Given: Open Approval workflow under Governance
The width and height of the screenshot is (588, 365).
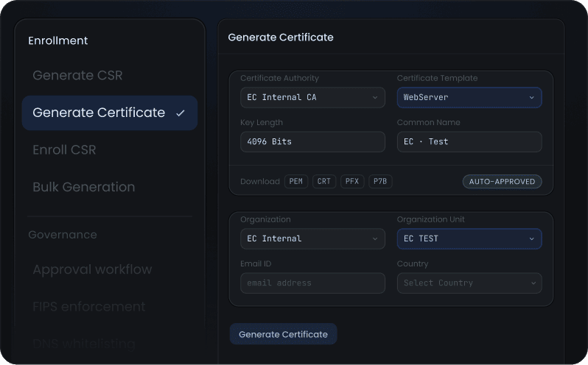Looking at the screenshot, I should (x=92, y=269).
